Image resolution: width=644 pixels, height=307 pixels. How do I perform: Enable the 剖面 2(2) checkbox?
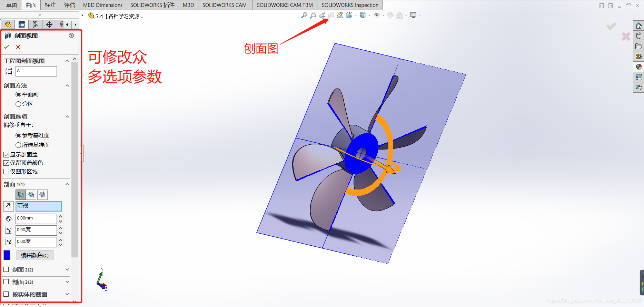click(x=6, y=269)
